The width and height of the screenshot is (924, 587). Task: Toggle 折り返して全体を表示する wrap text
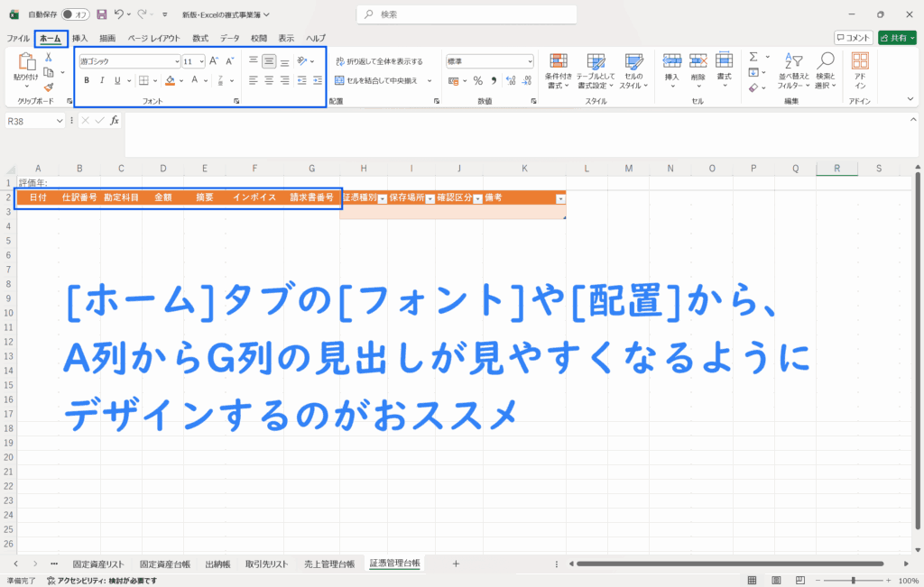point(379,61)
